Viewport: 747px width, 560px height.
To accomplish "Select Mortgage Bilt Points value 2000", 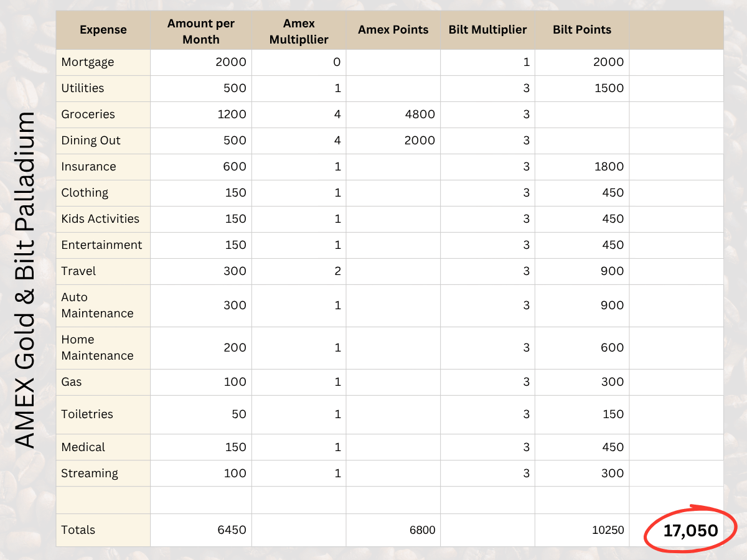I will click(608, 62).
